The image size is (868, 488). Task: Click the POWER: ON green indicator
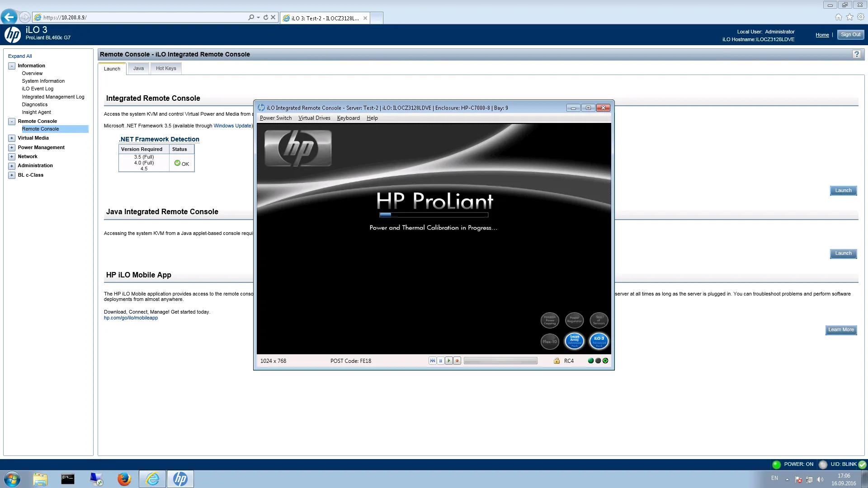pyautogui.click(x=776, y=465)
